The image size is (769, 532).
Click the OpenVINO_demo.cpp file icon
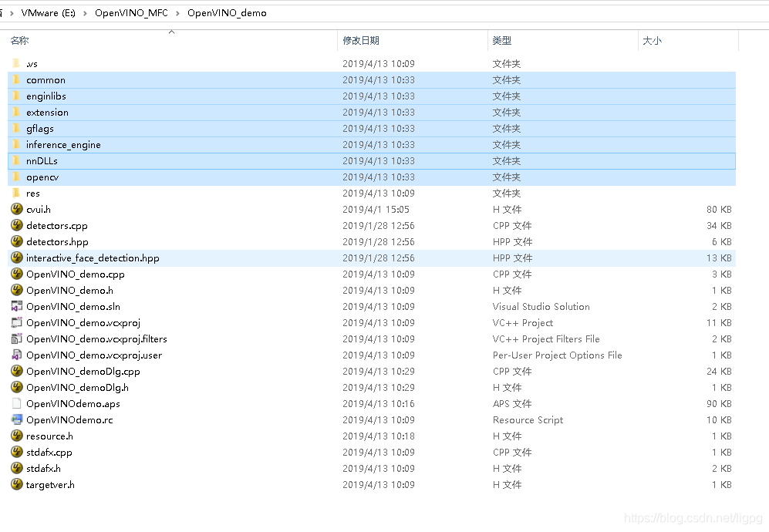tap(17, 274)
